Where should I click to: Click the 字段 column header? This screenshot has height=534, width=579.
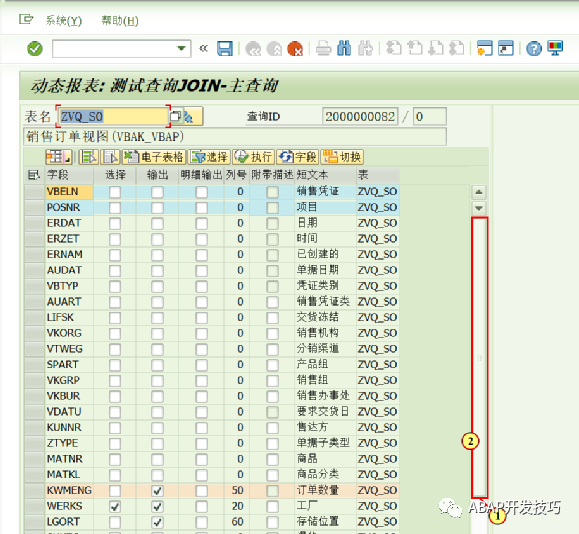69,175
